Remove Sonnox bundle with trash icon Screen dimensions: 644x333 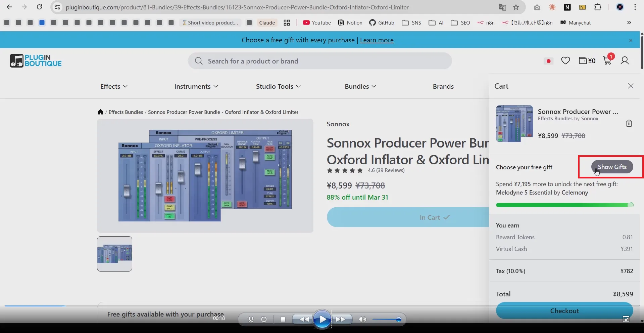629,123
